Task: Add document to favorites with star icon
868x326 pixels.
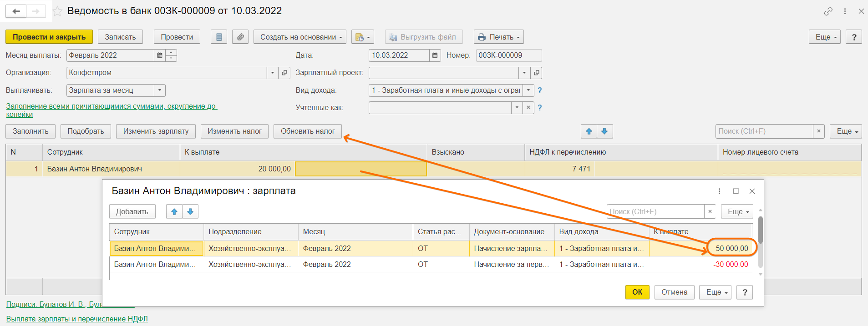Action: click(57, 11)
